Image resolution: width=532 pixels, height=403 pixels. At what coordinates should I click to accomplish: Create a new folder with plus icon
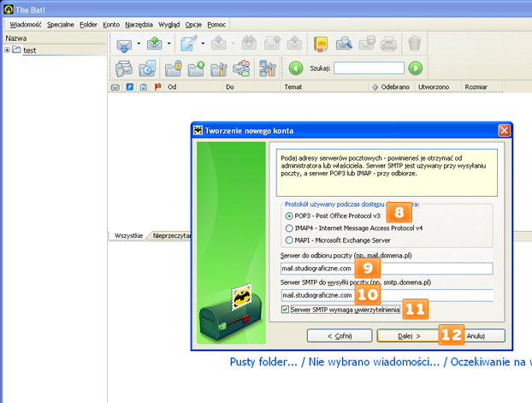pos(196,68)
